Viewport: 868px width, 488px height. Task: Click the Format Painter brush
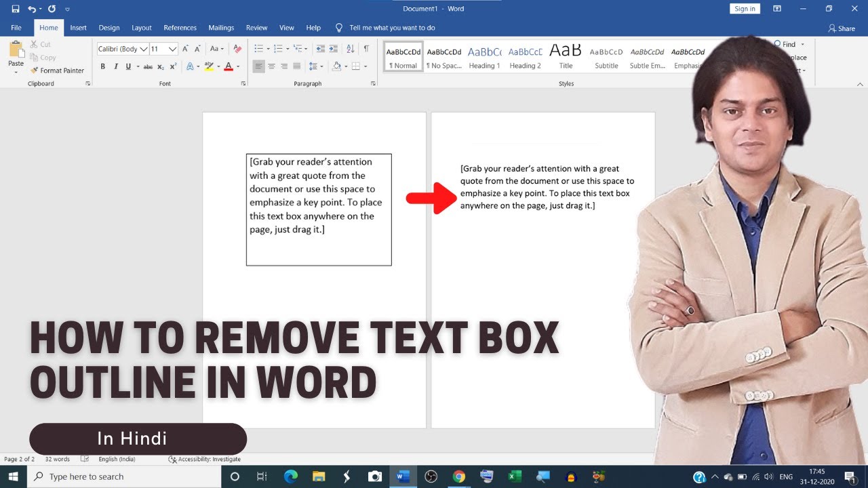[34, 70]
